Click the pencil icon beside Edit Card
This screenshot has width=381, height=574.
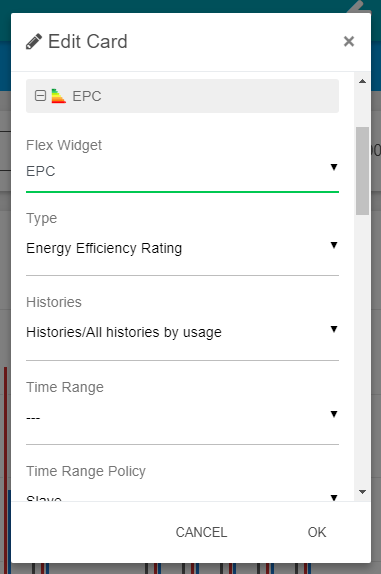(34, 41)
